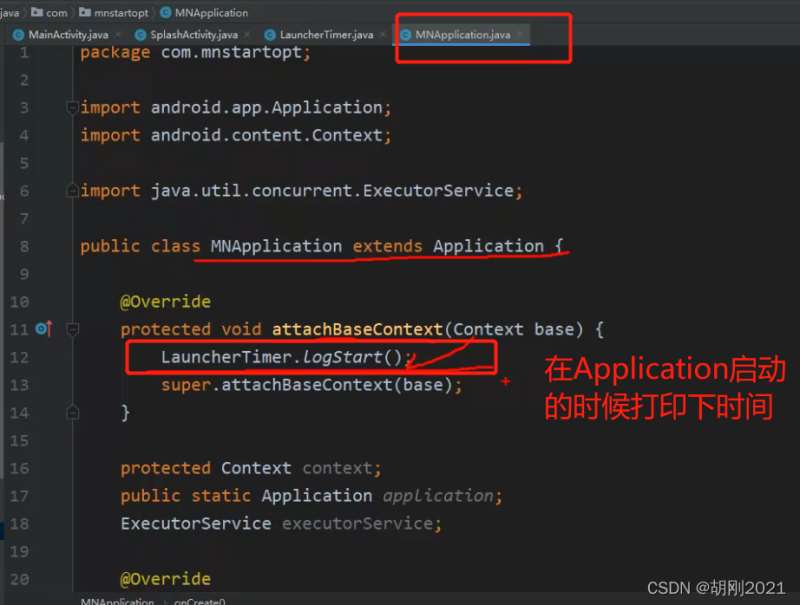Toggle the fold marker at line 14

(x=72, y=412)
